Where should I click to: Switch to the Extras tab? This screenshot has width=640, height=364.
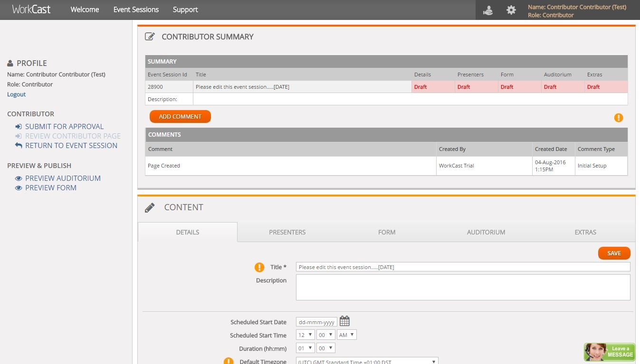[x=585, y=232]
